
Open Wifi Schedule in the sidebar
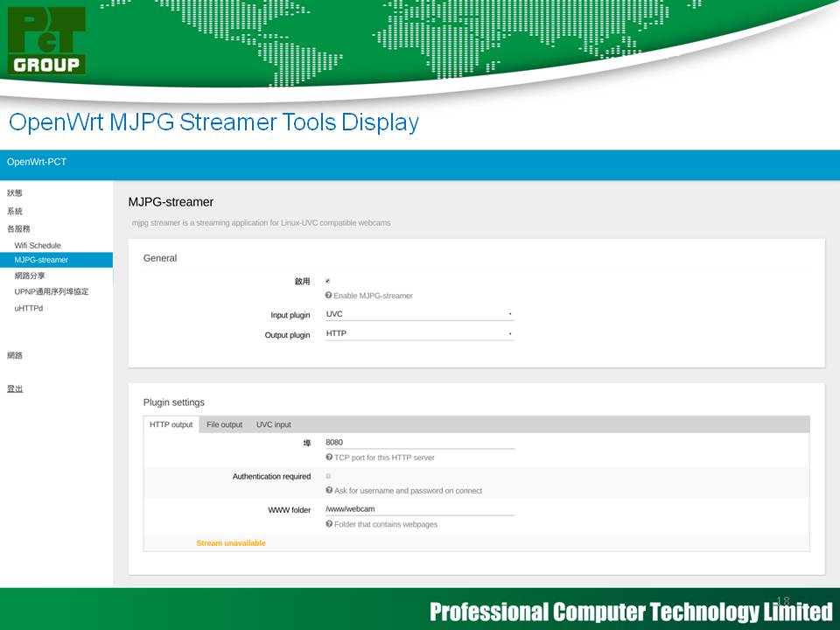click(x=38, y=246)
